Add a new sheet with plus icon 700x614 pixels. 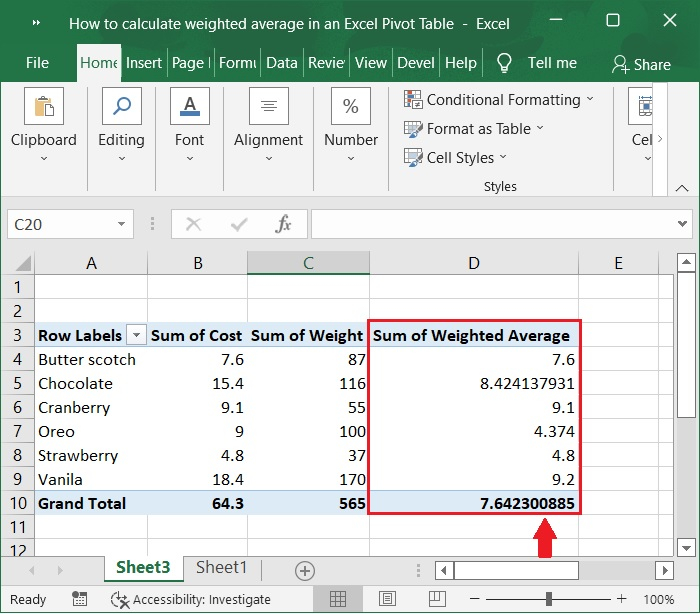305,570
